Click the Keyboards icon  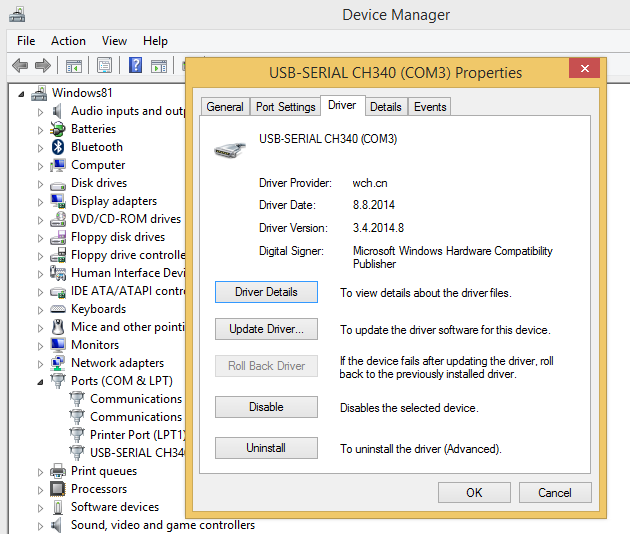point(58,309)
